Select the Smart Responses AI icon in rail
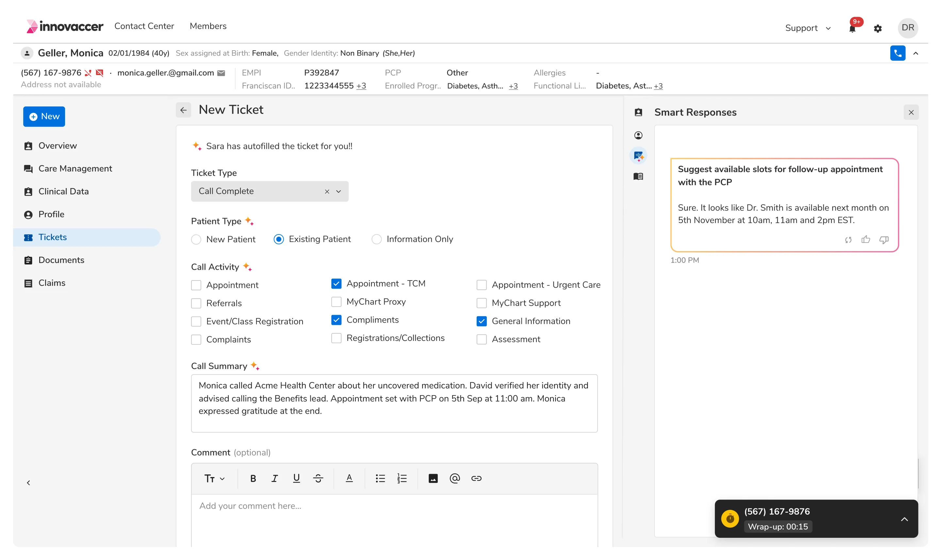This screenshot has width=941, height=560. point(638,155)
